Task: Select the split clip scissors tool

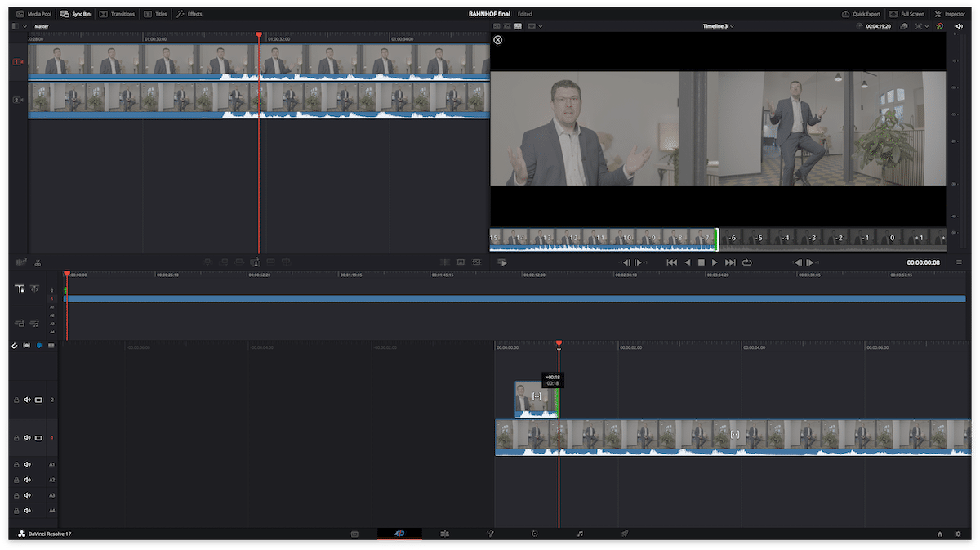Action: click(38, 262)
